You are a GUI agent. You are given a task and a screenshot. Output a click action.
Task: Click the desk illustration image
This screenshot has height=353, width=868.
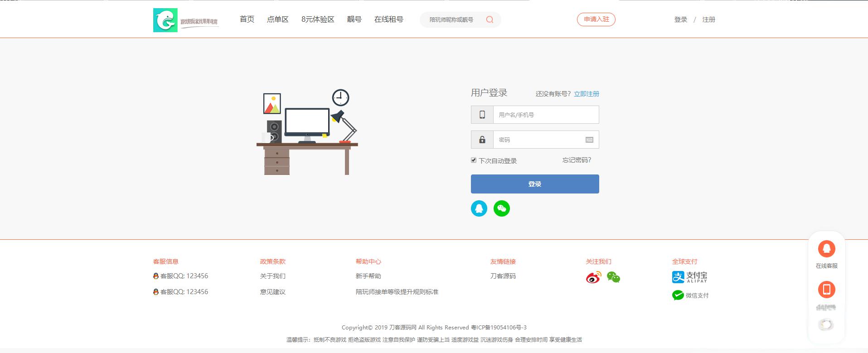pyautogui.click(x=307, y=132)
